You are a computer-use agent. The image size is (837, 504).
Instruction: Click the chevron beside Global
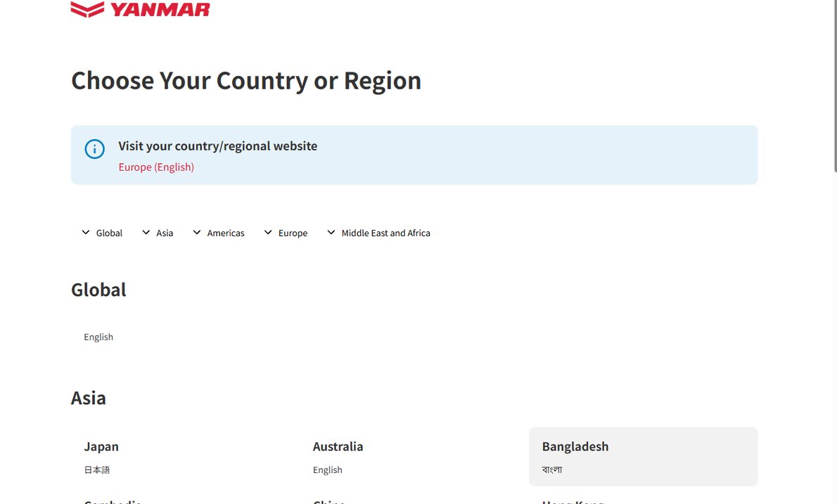(85, 233)
